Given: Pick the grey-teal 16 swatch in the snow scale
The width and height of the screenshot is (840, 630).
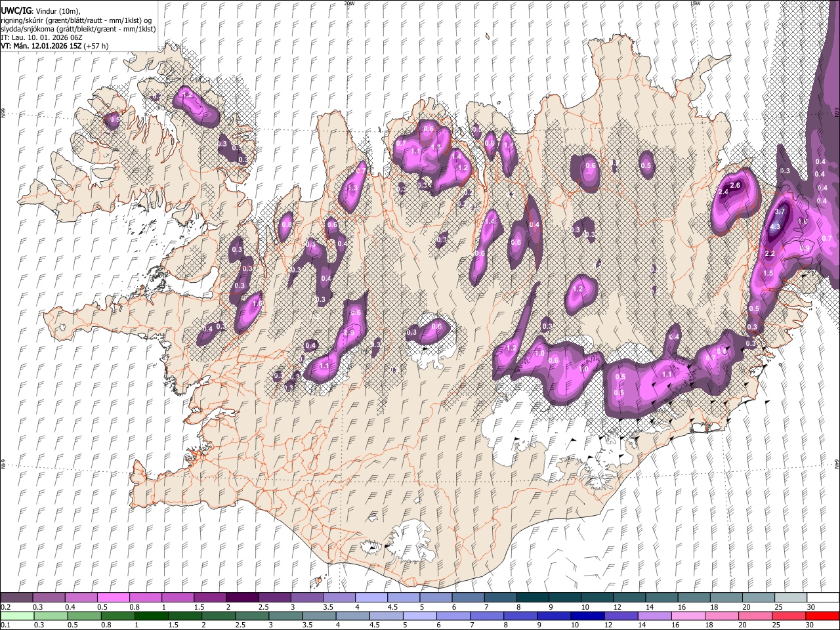Looking at the screenshot, I should [x=694, y=598].
